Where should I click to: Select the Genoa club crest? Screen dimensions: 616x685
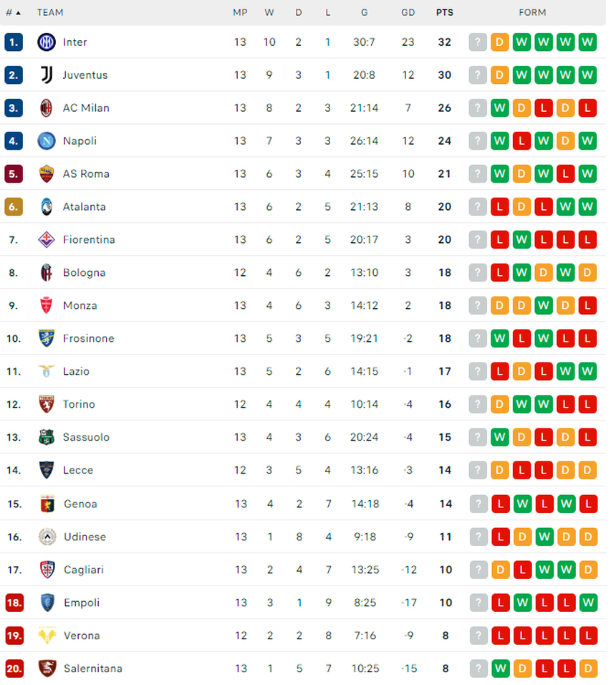(46, 504)
